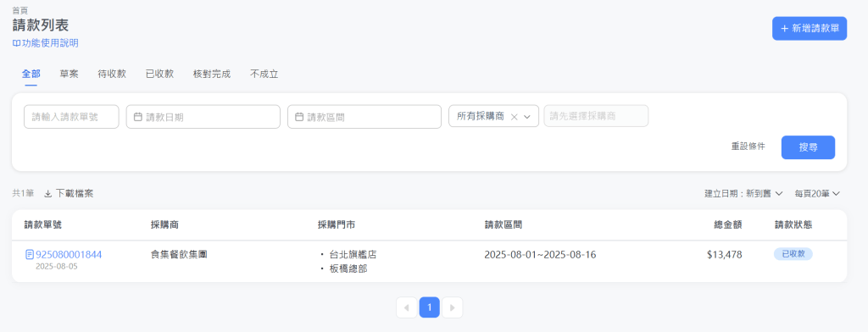Open the 每頁20筆 page size dropdown

point(817,194)
